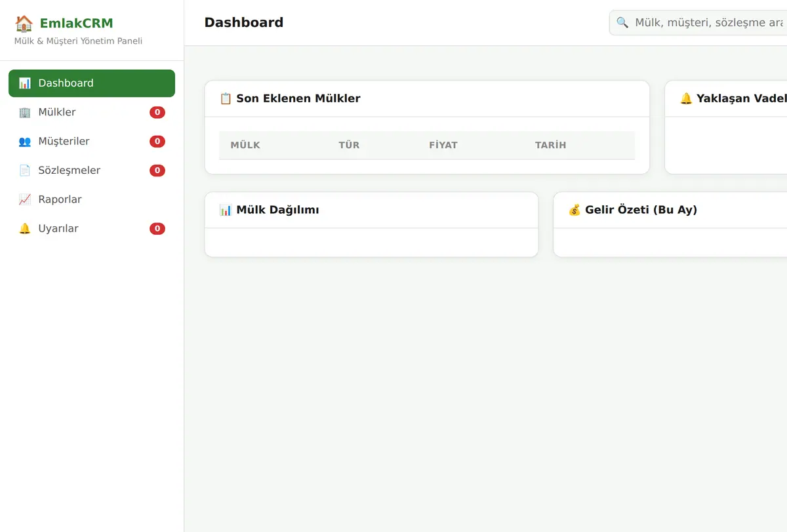Click the money bag icon beside Gelir Özeti
The image size is (787, 532).
click(x=575, y=210)
